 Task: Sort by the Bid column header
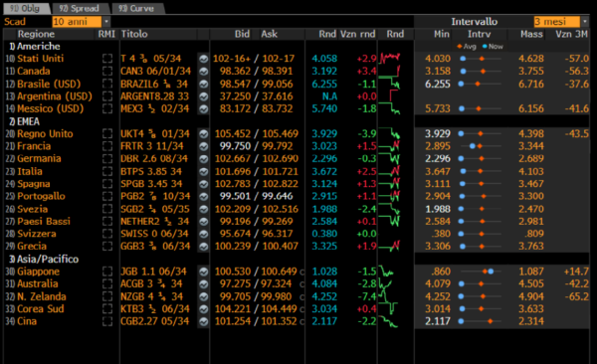pyautogui.click(x=242, y=34)
